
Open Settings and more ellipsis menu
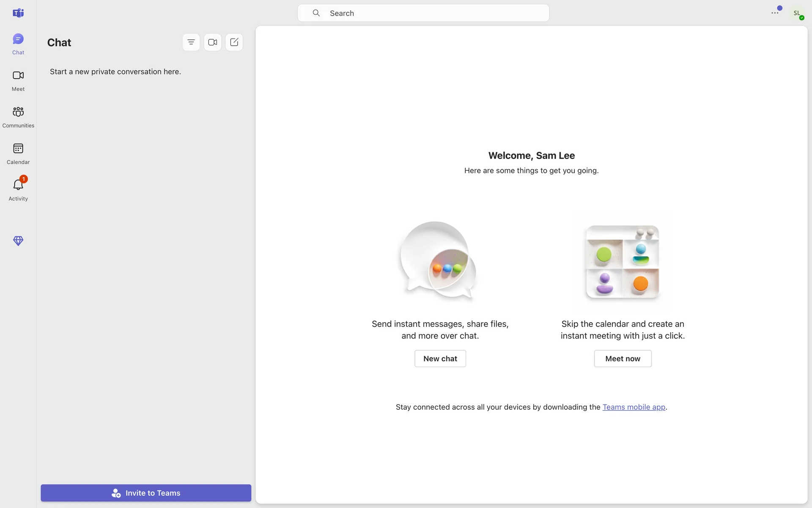[x=775, y=13]
